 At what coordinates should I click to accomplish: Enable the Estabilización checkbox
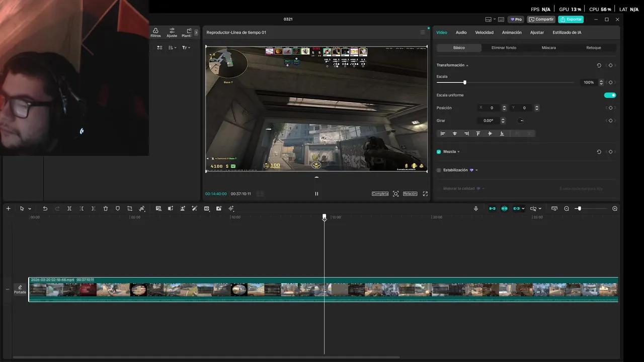(x=439, y=170)
